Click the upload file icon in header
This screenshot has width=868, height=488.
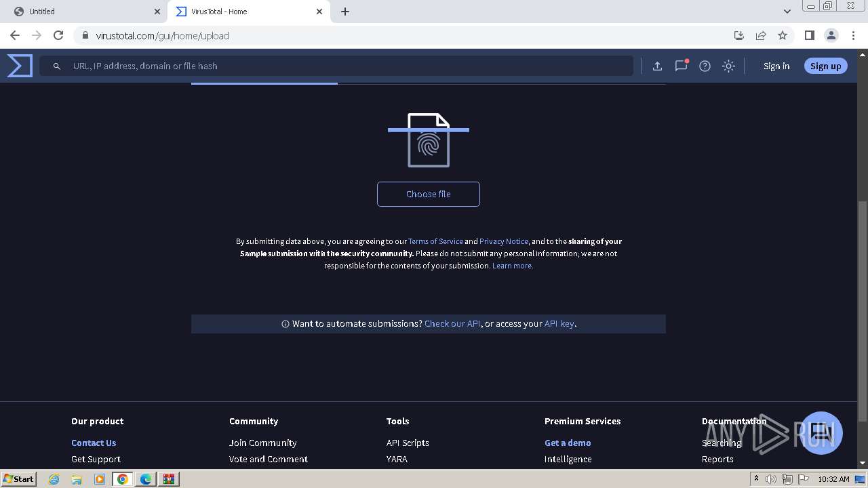657,66
